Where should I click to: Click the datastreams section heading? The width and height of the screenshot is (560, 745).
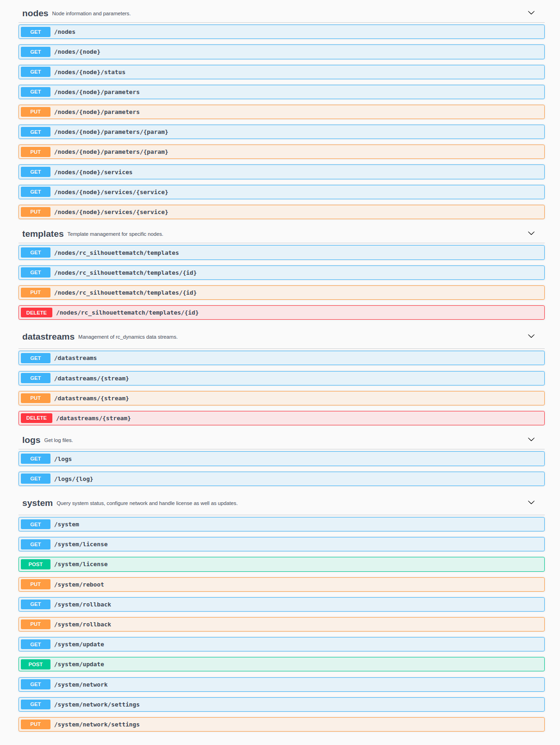point(48,337)
